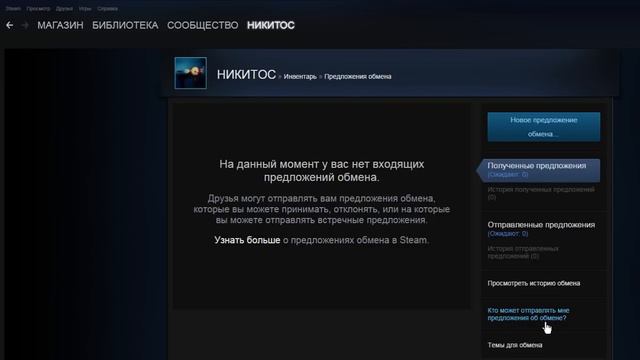Open the Просмотр menu

click(38, 9)
